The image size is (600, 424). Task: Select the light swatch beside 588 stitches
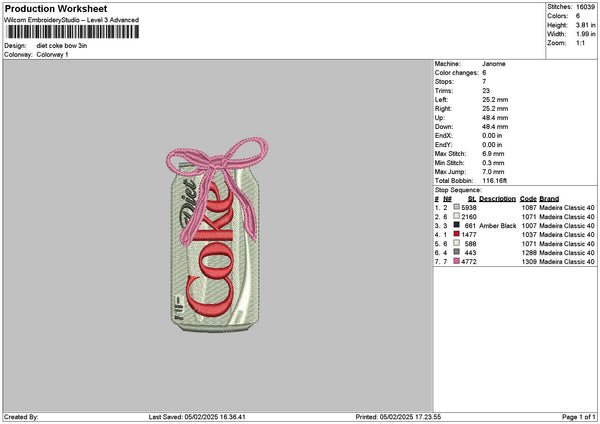457,243
